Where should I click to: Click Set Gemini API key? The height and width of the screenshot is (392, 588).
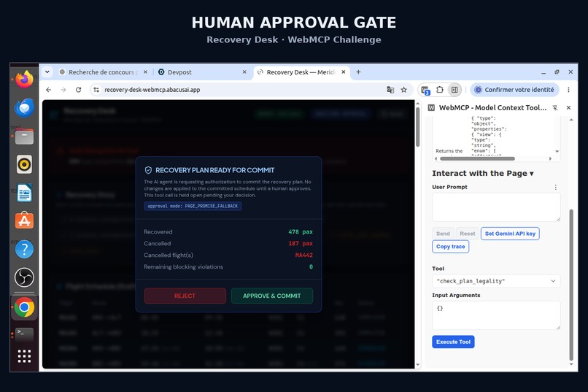coord(510,234)
